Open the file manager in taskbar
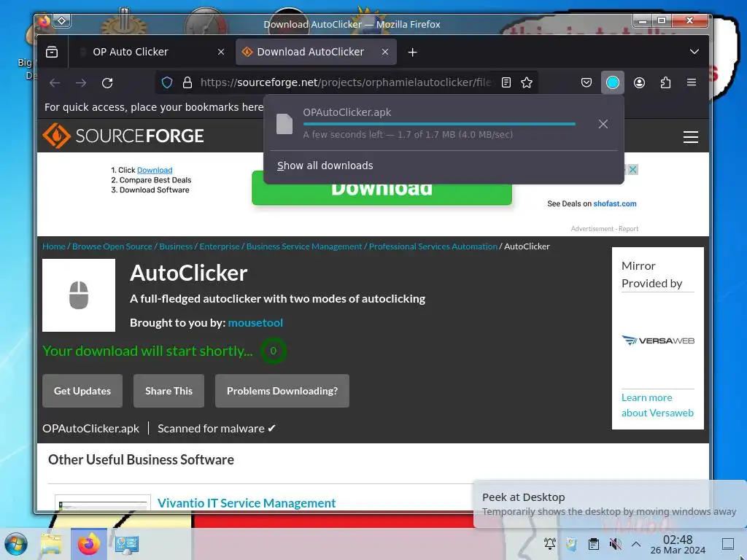 coord(52,544)
